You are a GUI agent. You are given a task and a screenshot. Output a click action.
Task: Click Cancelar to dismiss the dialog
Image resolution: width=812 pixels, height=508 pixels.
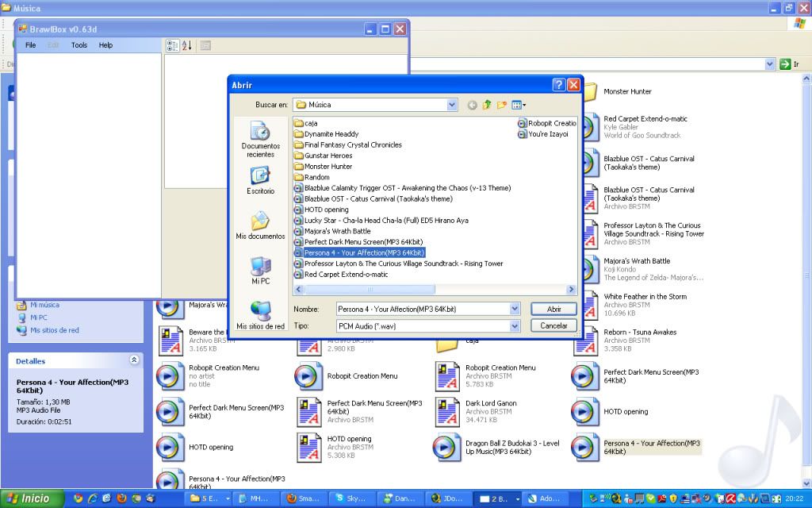point(553,325)
